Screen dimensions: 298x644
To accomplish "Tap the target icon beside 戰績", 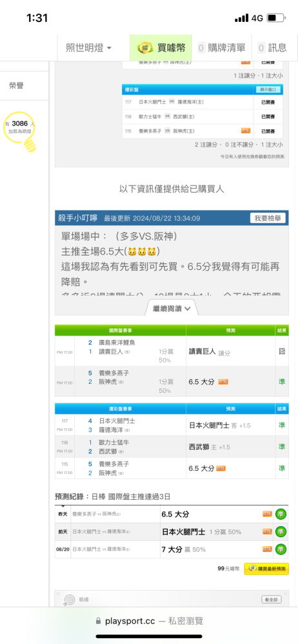I will (68, 600).
